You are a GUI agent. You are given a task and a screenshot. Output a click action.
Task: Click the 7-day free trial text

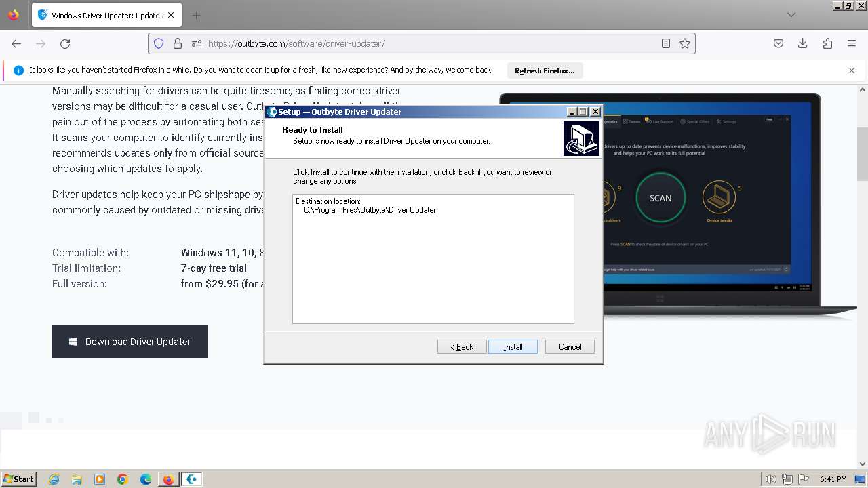214,268
